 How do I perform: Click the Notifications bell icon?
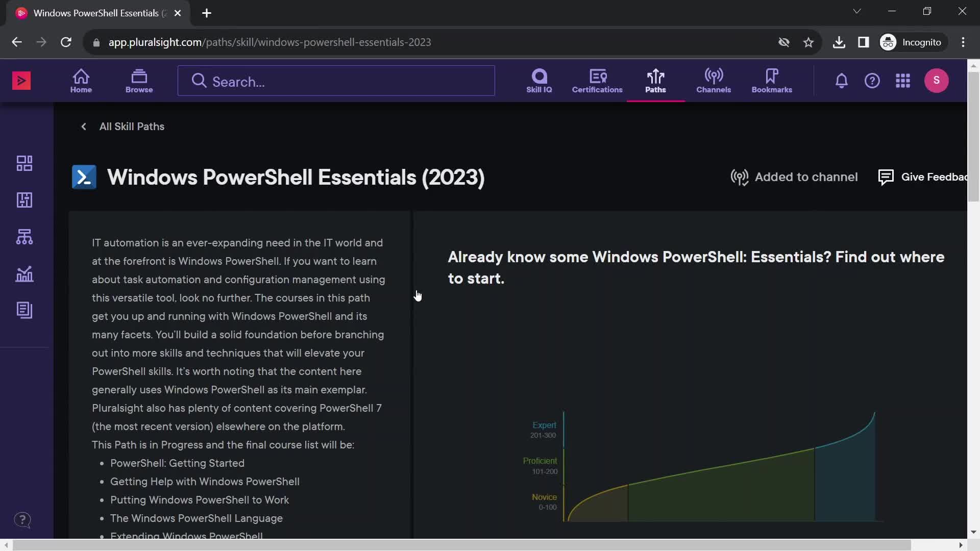click(x=841, y=81)
